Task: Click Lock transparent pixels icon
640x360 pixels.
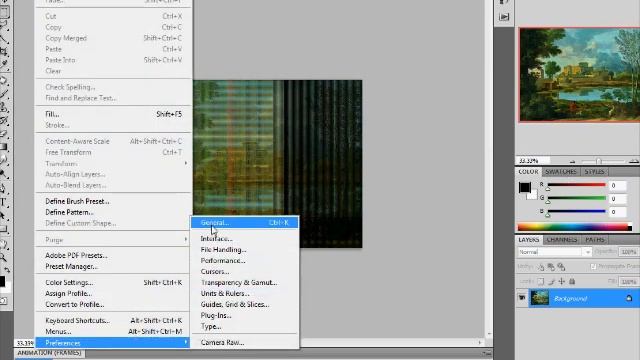Action: pos(540,282)
